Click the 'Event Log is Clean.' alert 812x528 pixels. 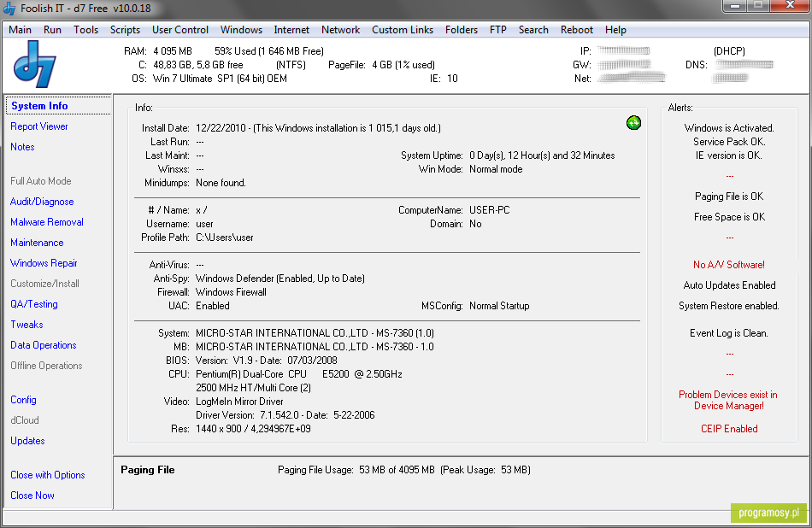click(728, 333)
